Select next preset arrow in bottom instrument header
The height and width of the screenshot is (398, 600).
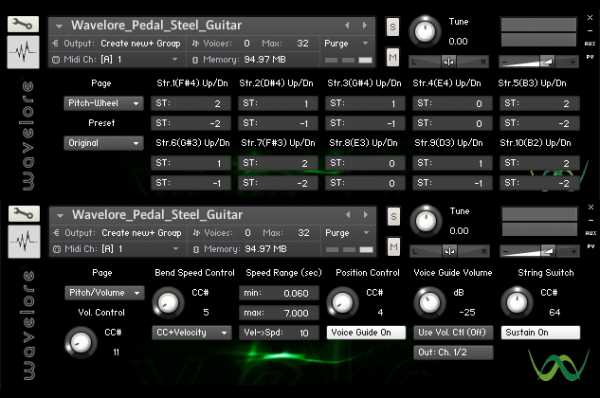click(365, 215)
